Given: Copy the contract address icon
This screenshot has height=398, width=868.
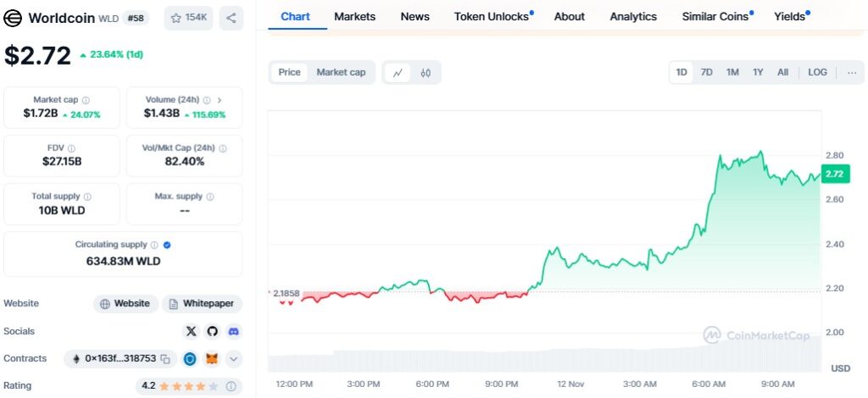Looking at the screenshot, I should pyautogui.click(x=165, y=359).
